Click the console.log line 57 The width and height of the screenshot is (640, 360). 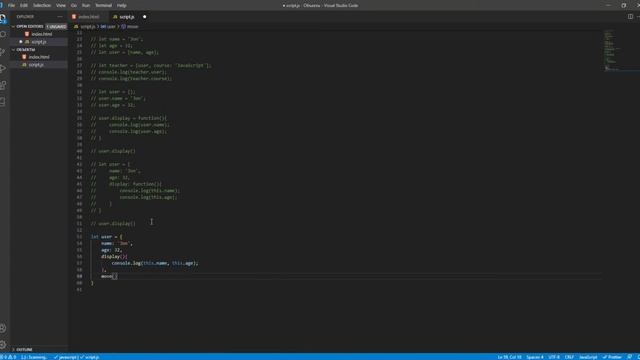pos(155,263)
